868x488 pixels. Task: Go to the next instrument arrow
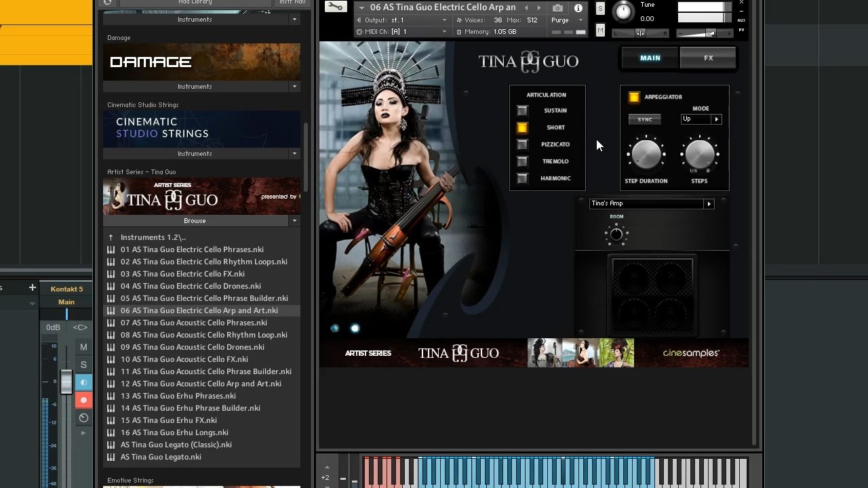click(538, 8)
